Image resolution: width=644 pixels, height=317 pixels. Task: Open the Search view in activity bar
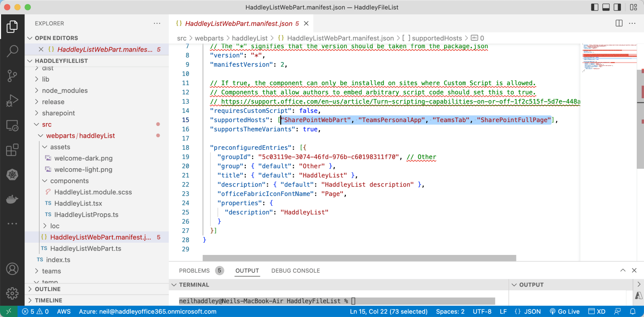pyautogui.click(x=12, y=51)
